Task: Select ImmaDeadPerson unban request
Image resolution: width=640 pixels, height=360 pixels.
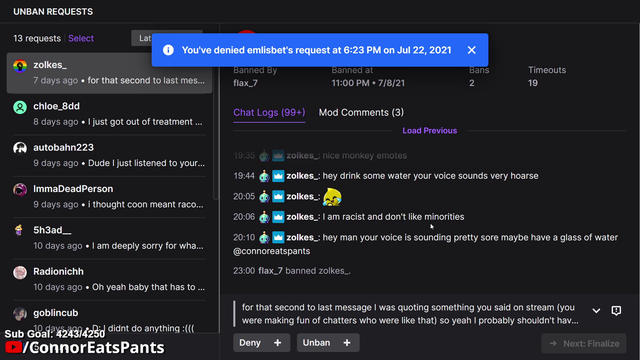Action: point(109,196)
